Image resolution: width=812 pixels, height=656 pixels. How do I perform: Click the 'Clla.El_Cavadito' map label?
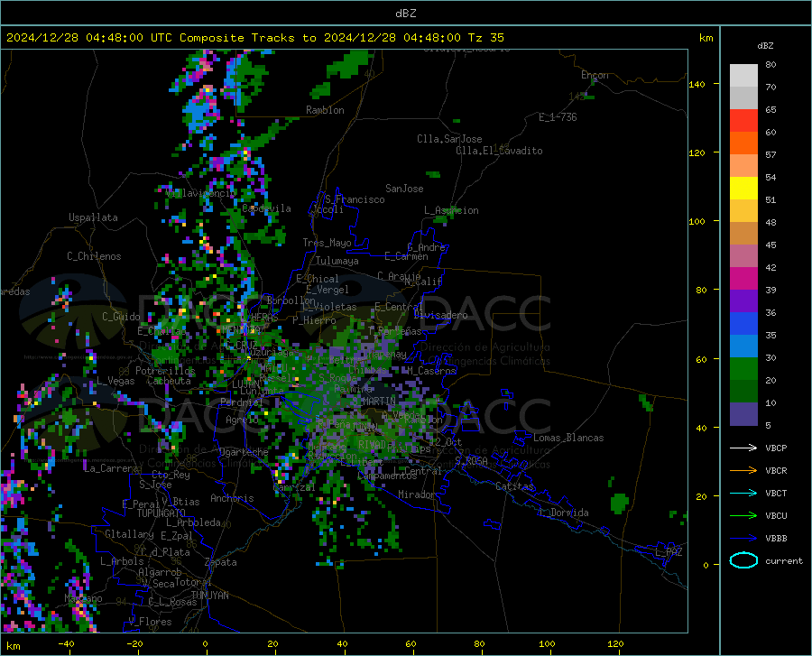coord(499,151)
